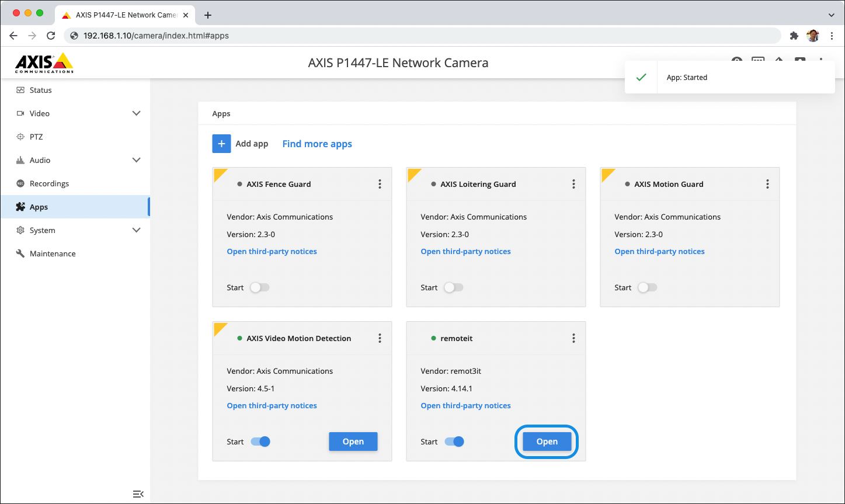Image resolution: width=845 pixels, height=504 pixels.
Task: Click the Version: 4.14.1 text
Action: 447,388
